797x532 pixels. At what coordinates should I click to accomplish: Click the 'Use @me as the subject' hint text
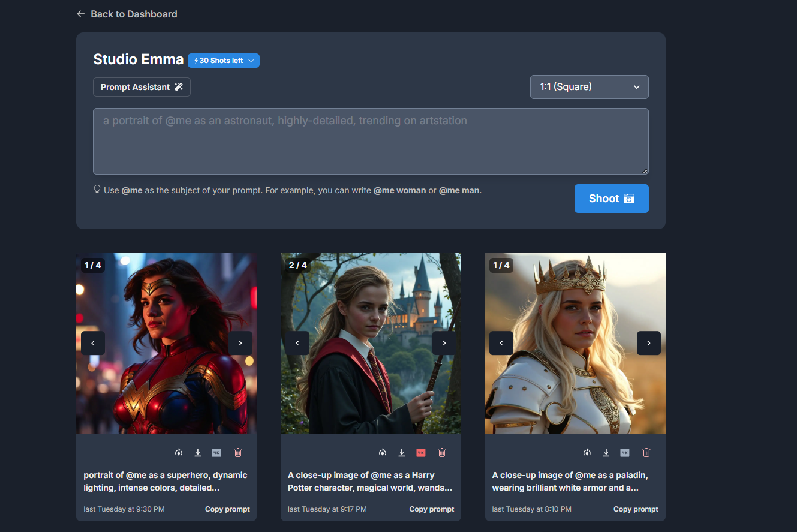[x=288, y=190]
